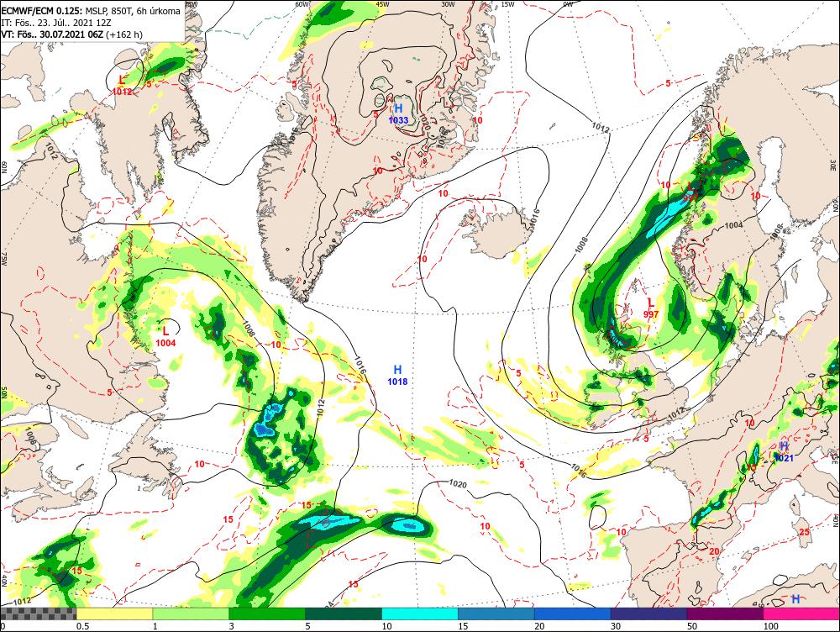Select the dark indigo 30–50 mm legend swatch
Image resolution: width=840 pixels, height=632 pixels.
[x=648, y=614]
